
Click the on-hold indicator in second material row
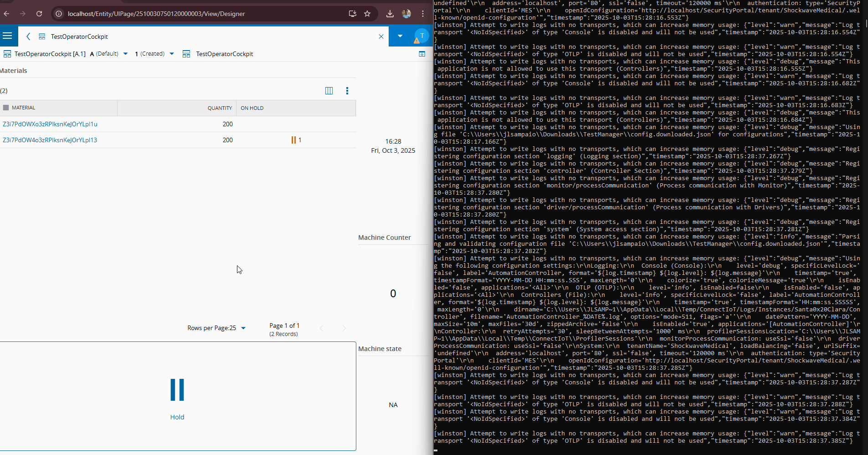(x=296, y=140)
